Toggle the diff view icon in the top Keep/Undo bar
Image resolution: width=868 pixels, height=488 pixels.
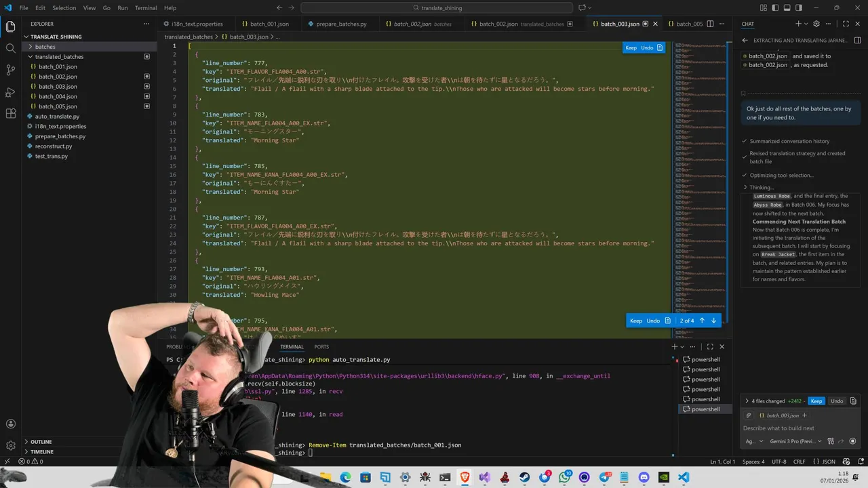click(x=660, y=47)
